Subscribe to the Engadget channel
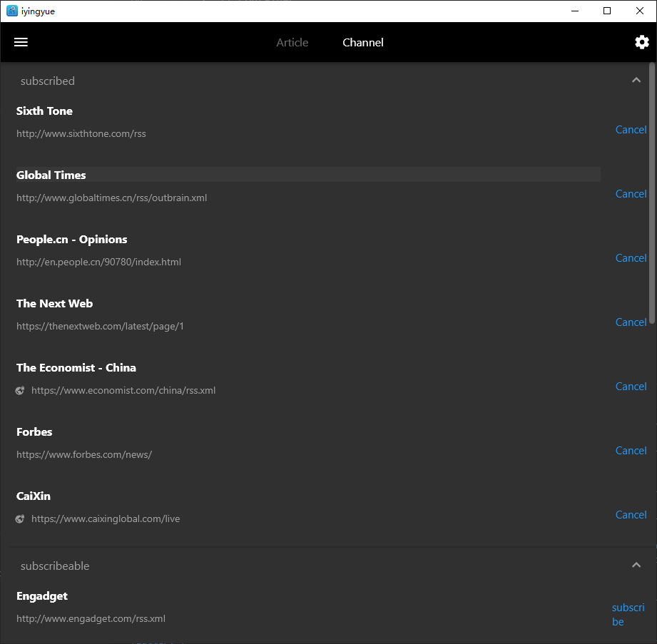This screenshot has height=644, width=657. tap(628, 614)
